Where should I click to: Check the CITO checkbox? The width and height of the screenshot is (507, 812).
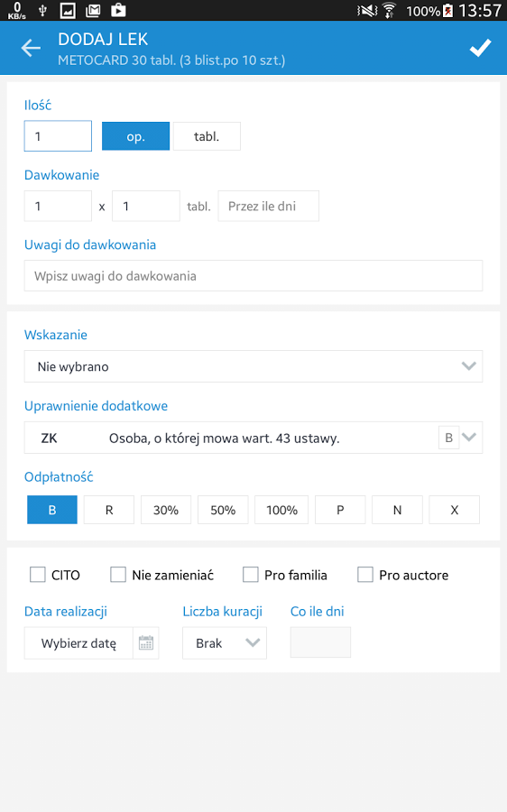click(x=38, y=575)
